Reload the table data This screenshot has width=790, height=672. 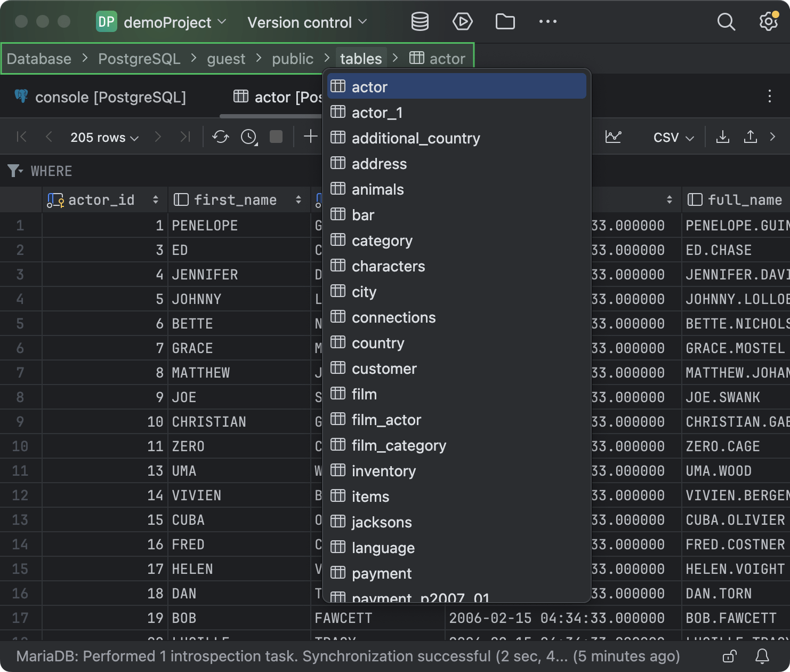coord(220,137)
